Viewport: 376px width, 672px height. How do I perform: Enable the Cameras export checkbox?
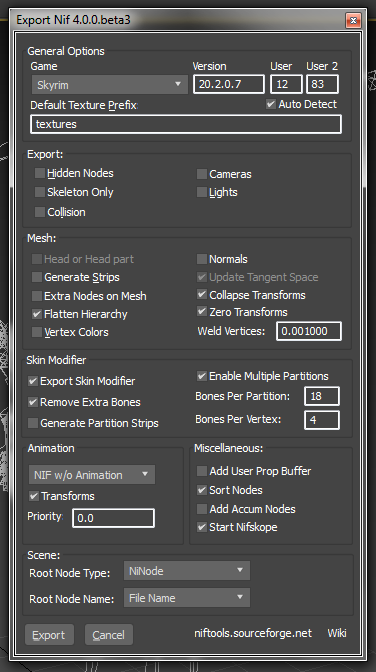(x=202, y=174)
